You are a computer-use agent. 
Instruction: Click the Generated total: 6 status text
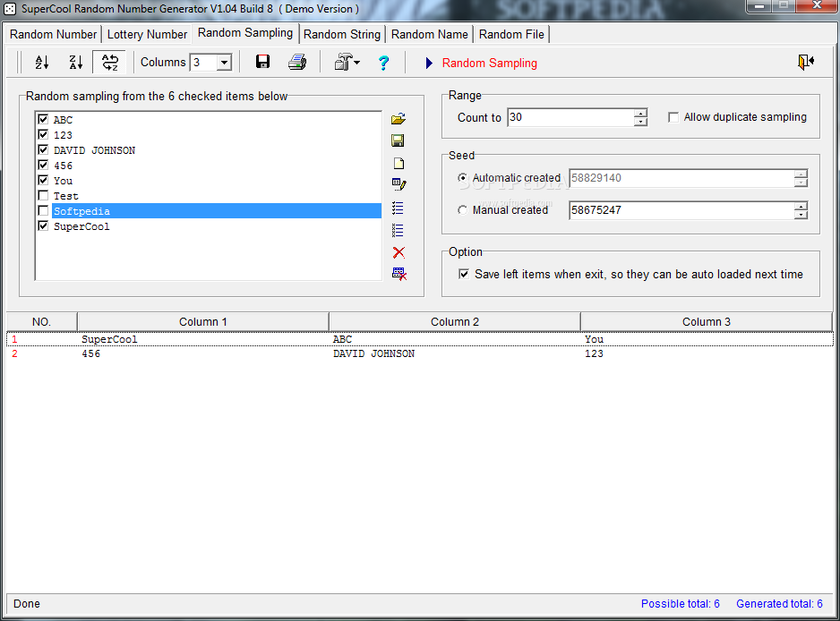[779, 604]
